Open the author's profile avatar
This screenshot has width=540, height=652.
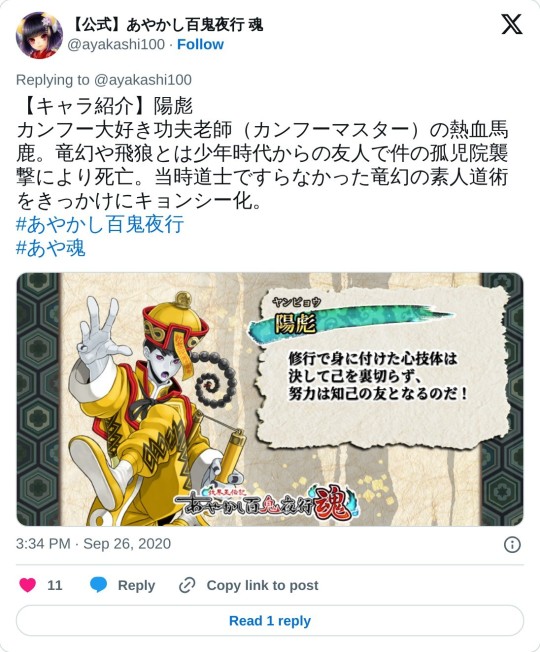[39, 35]
